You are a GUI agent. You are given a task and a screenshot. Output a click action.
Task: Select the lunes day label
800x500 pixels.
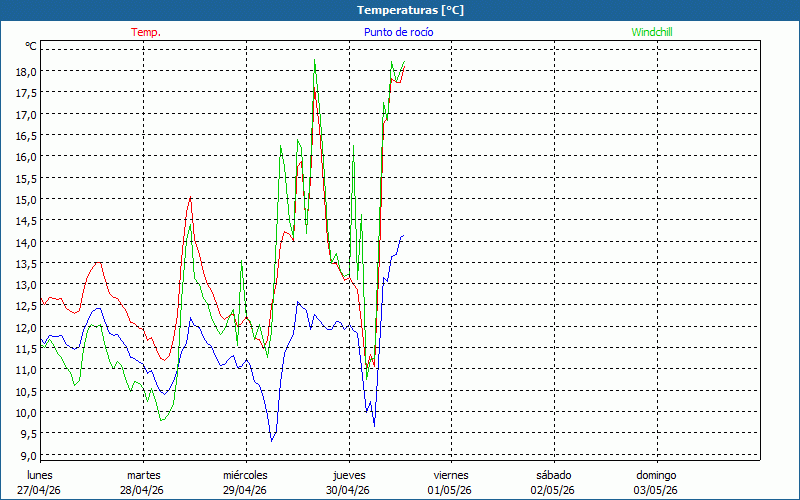click(x=39, y=475)
